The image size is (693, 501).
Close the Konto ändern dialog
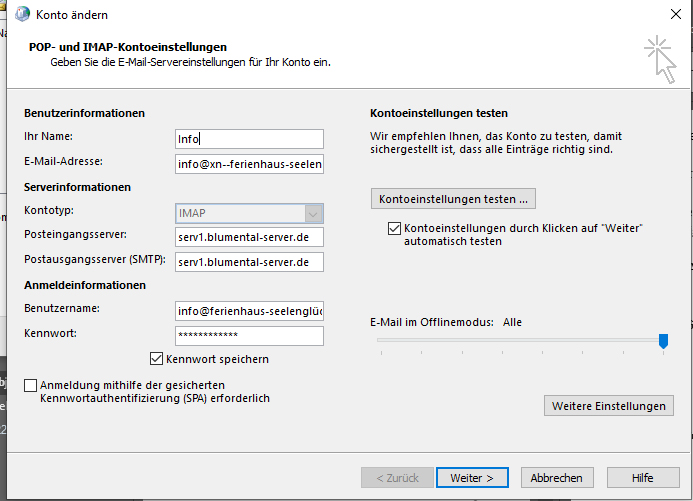pos(675,15)
